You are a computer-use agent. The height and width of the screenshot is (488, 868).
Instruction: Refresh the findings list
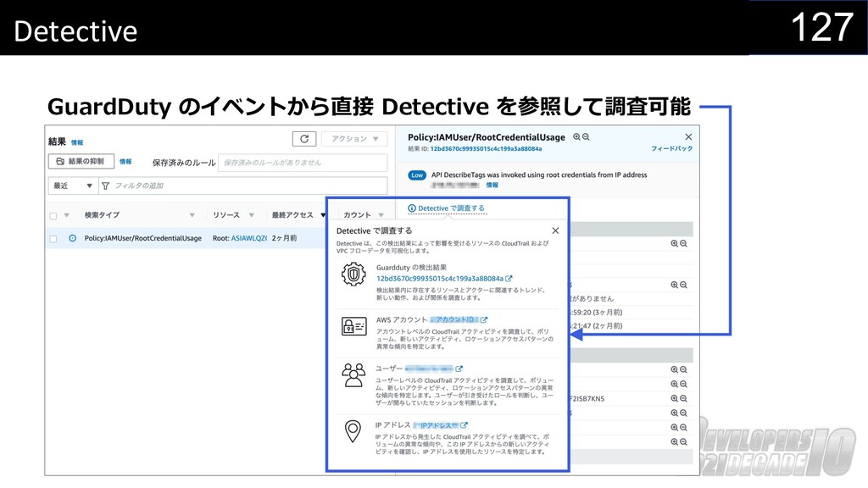[304, 139]
